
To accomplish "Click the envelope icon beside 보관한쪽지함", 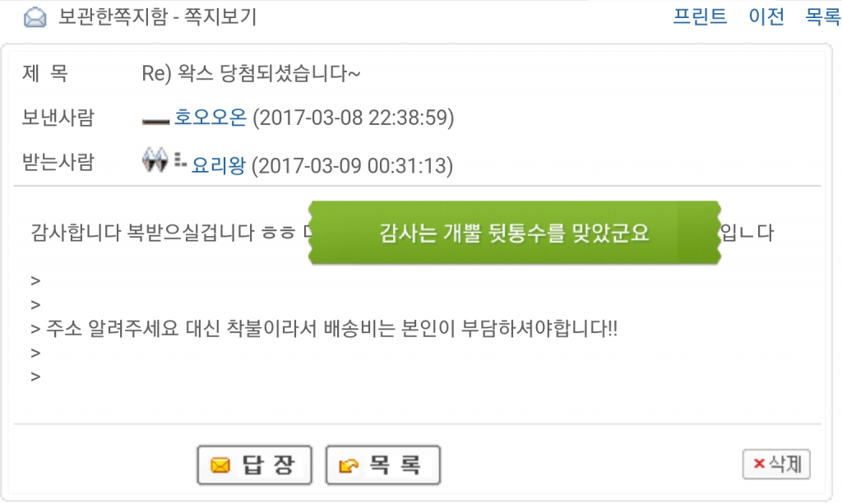I will click(x=35, y=18).
